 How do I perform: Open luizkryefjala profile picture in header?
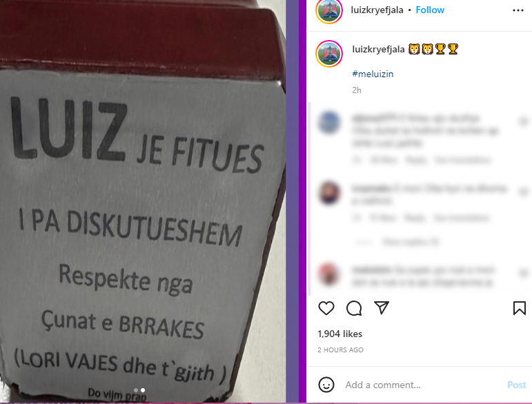point(328,12)
